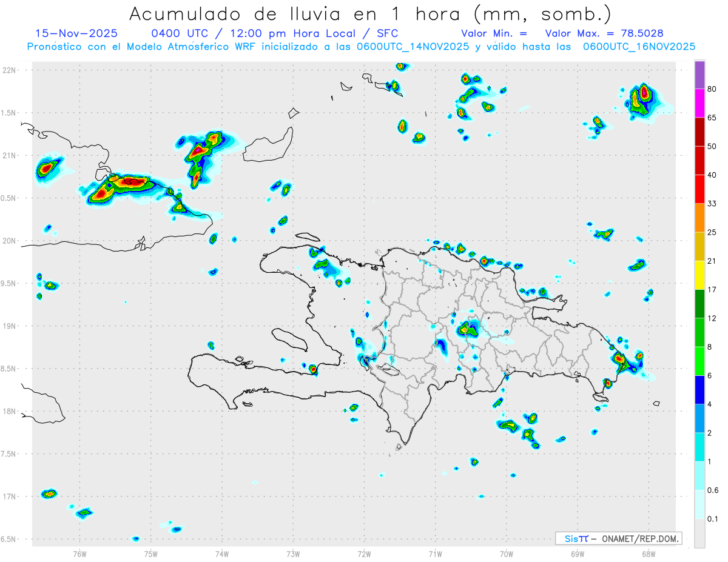Click the "12" color bar label
This screenshot has height=562, width=728.
pyautogui.click(x=712, y=318)
